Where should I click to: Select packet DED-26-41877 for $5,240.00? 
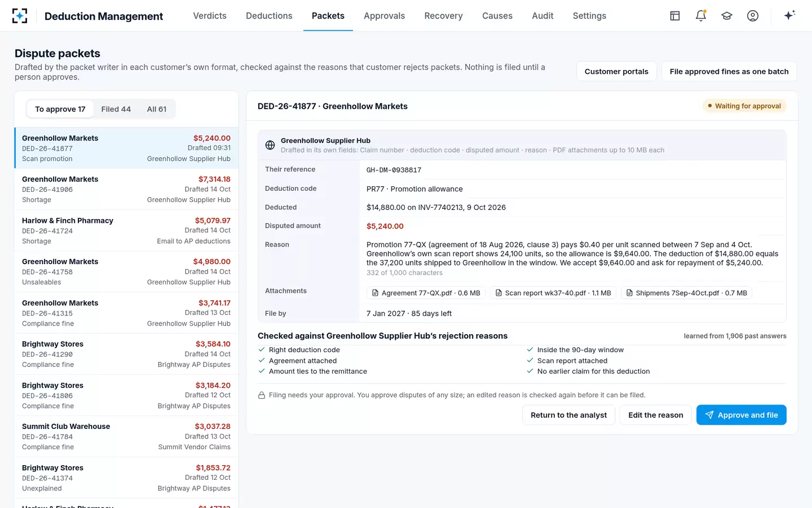(x=126, y=148)
